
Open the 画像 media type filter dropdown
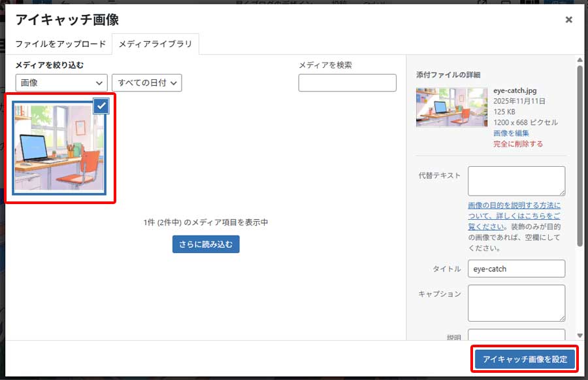(61, 83)
